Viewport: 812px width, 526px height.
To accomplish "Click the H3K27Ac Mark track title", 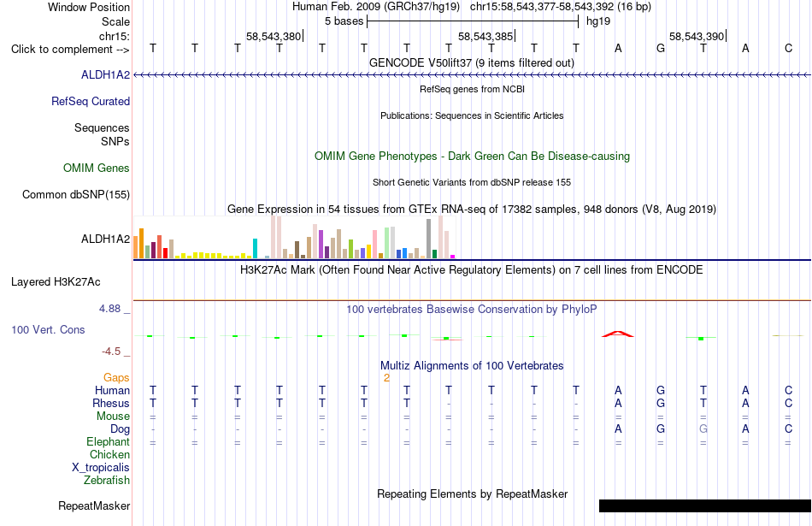I will pos(472,270).
